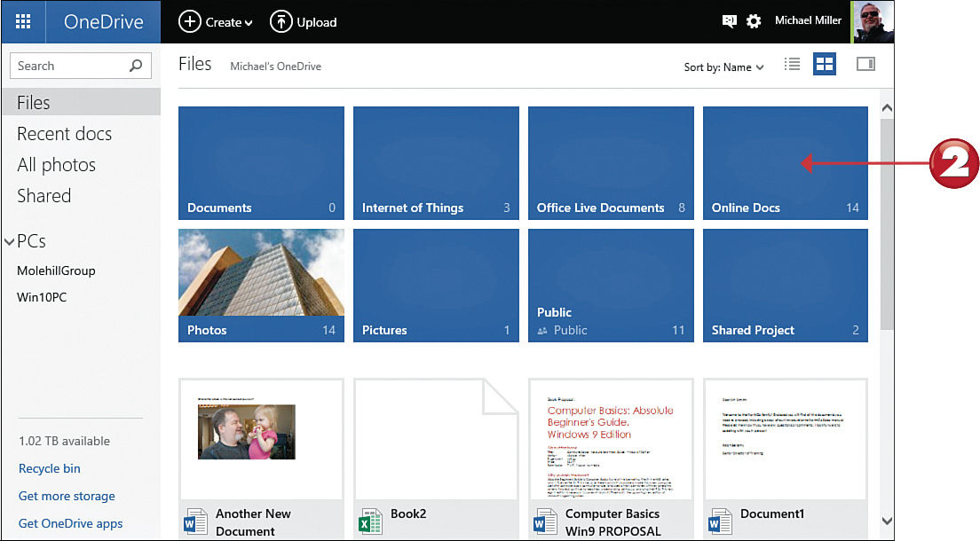Click Excel icon beside Book2

click(x=371, y=521)
